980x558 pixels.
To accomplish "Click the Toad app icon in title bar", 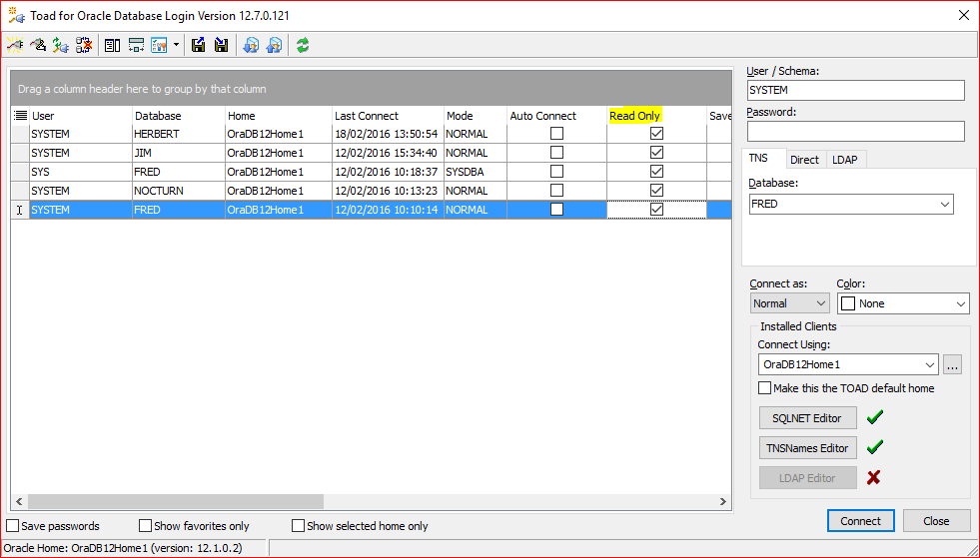I will click(16, 15).
